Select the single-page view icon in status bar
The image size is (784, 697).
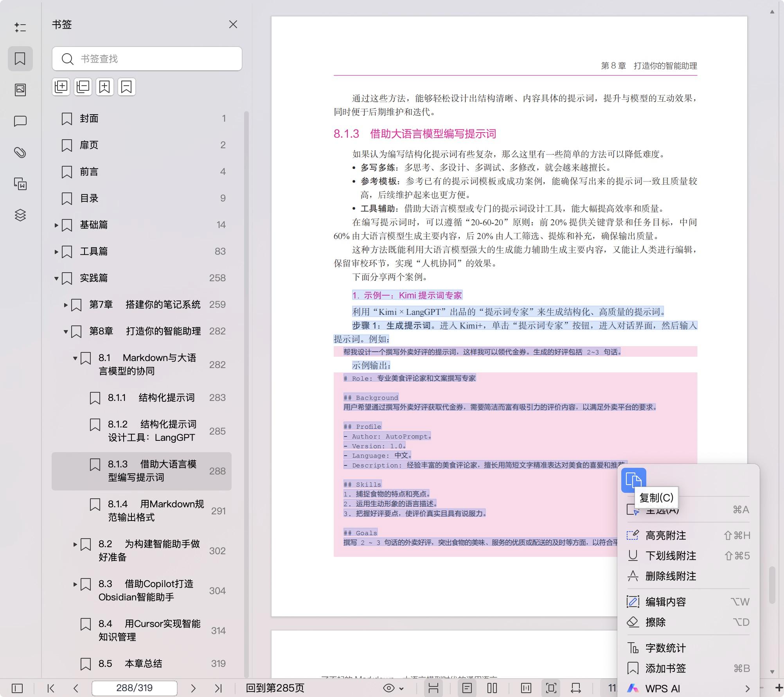[x=467, y=688]
